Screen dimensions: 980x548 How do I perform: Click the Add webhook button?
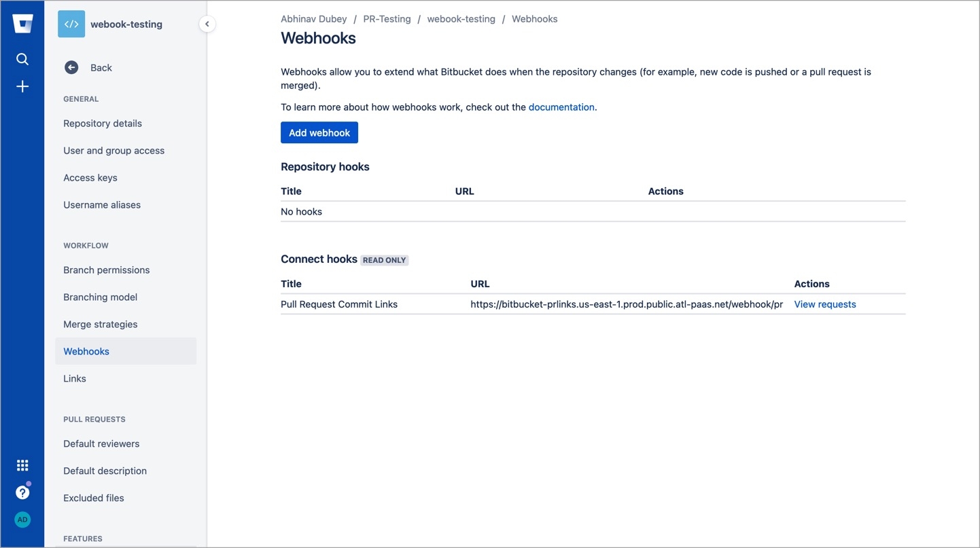point(319,132)
